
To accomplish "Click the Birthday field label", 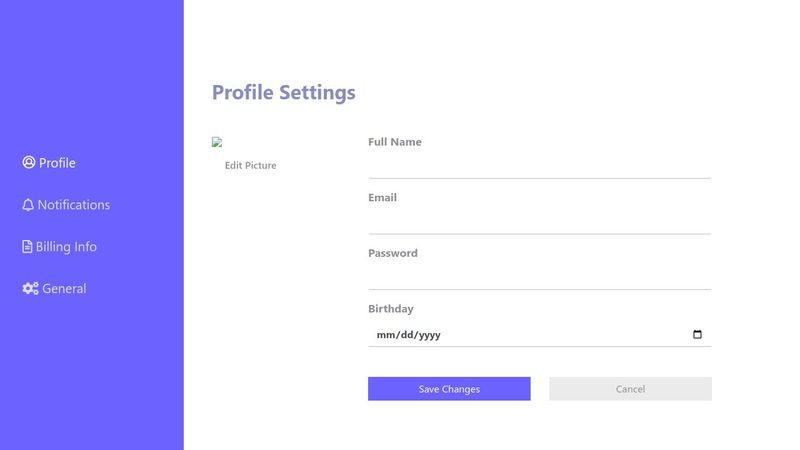I will pos(390,309).
